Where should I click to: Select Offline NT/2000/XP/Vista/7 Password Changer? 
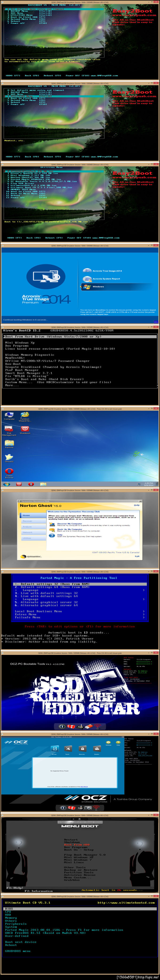[47, 361]
